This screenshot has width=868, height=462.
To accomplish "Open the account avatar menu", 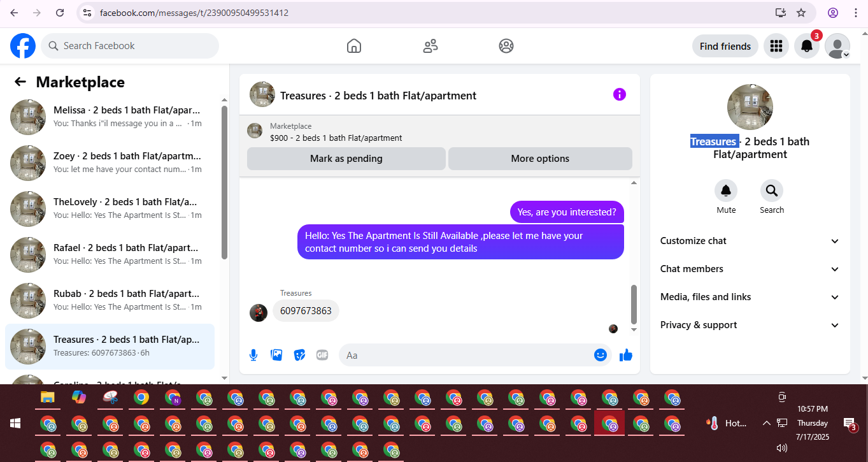I will 837,46.
